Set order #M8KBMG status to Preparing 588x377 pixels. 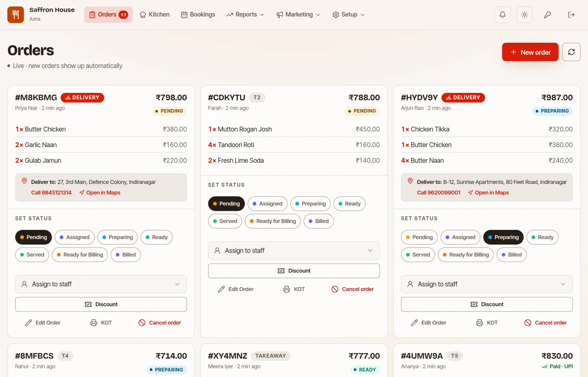coord(118,237)
